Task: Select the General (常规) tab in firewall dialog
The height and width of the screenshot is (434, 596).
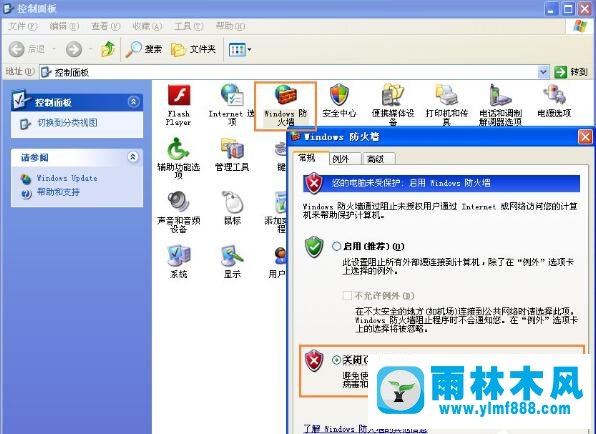Action: coord(310,158)
